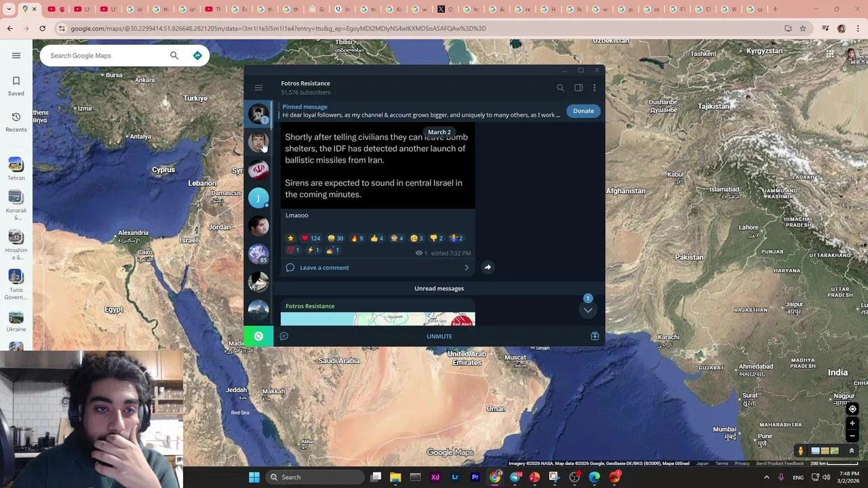The width and height of the screenshot is (868, 488).
Task: Open the letter J chat avatar
Action: click(258, 198)
